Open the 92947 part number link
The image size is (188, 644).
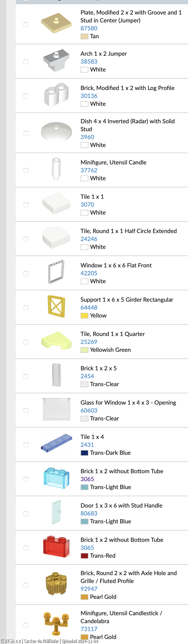click(89, 589)
